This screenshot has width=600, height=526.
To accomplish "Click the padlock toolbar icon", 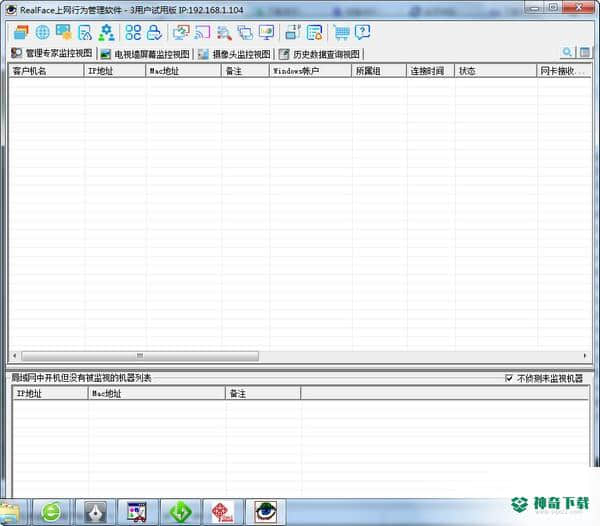I will 154,33.
